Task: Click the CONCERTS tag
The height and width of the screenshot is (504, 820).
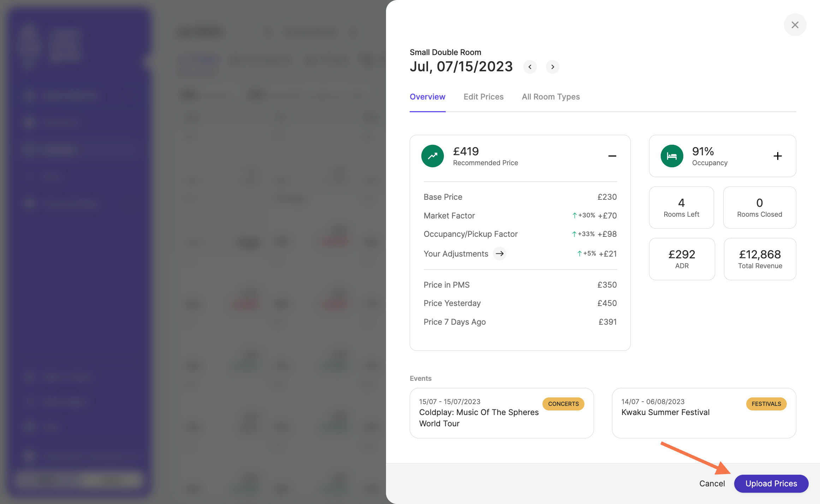Action: click(563, 404)
